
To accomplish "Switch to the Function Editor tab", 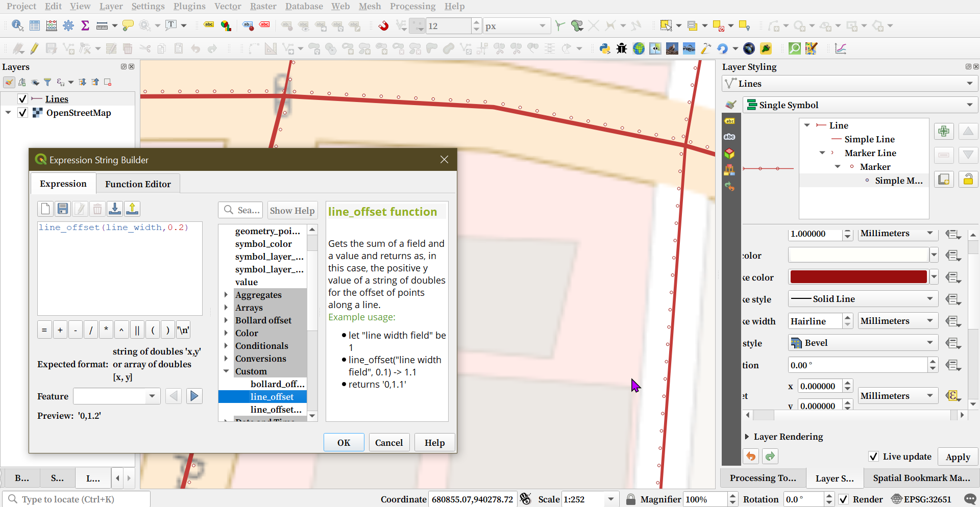I will [138, 184].
